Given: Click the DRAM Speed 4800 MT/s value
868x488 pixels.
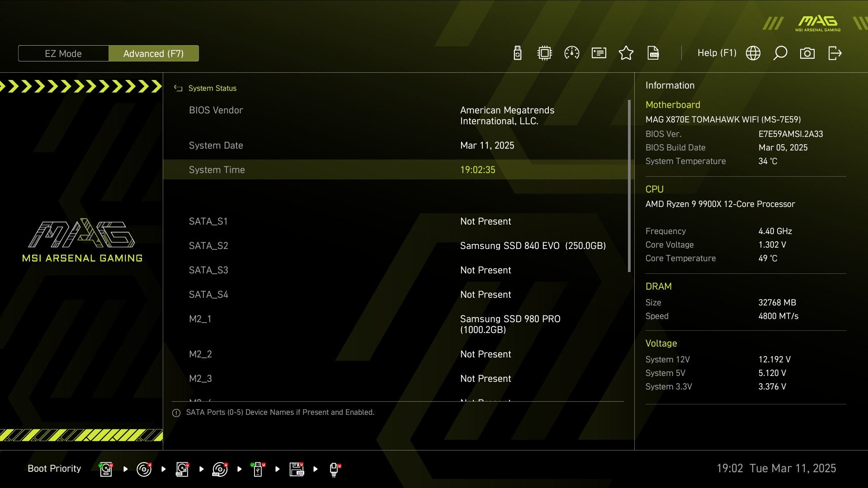Looking at the screenshot, I should pyautogui.click(x=778, y=316).
